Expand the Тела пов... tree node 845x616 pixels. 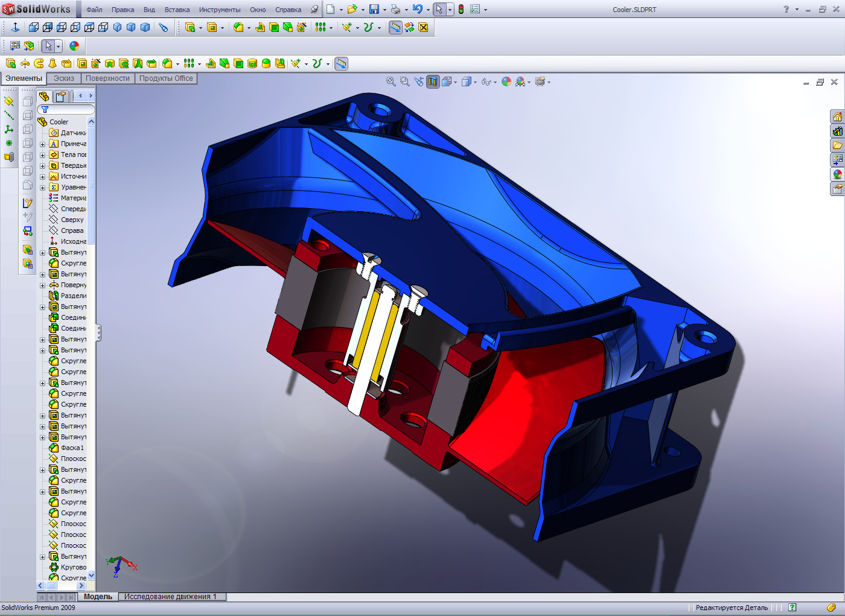[43, 155]
